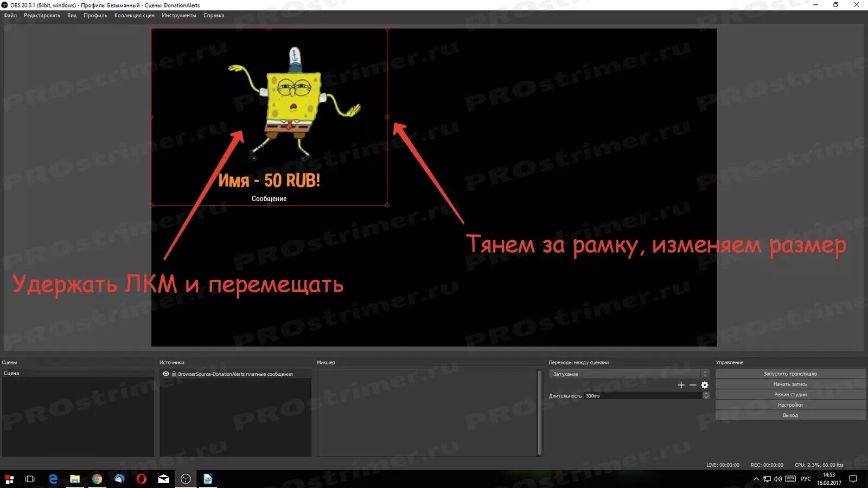Open Thunderbird icon on taskbar
Screen dimensions: 868x488
coord(119,479)
